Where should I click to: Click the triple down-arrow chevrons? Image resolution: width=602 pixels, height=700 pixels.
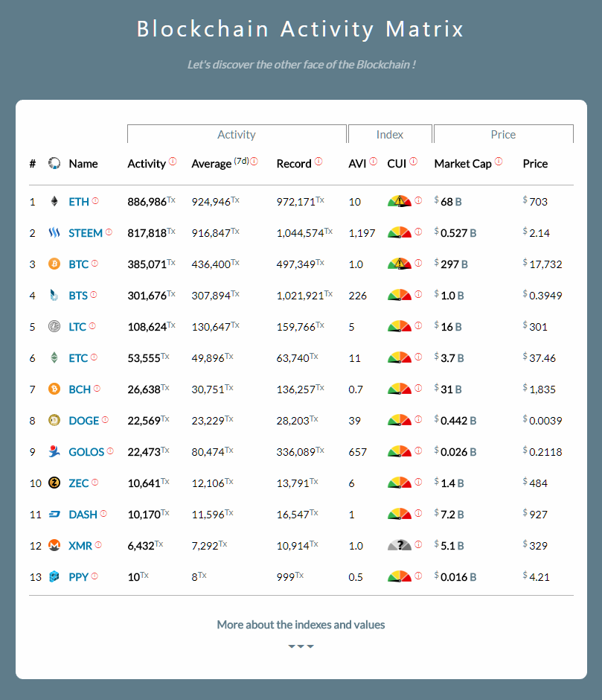(x=301, y=646)
